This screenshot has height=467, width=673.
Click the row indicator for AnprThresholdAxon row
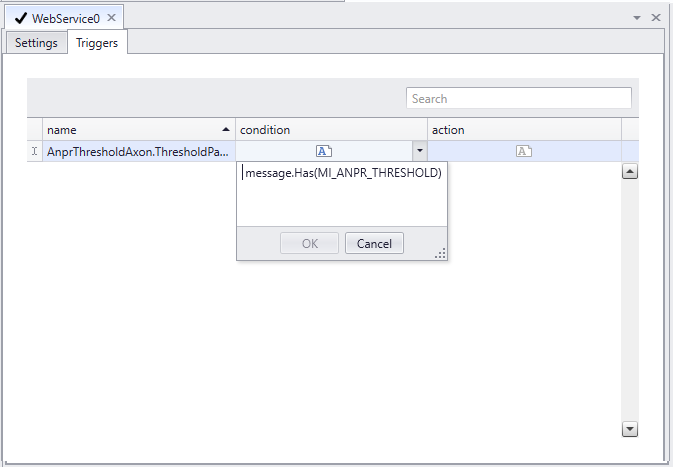coord(35,151)
